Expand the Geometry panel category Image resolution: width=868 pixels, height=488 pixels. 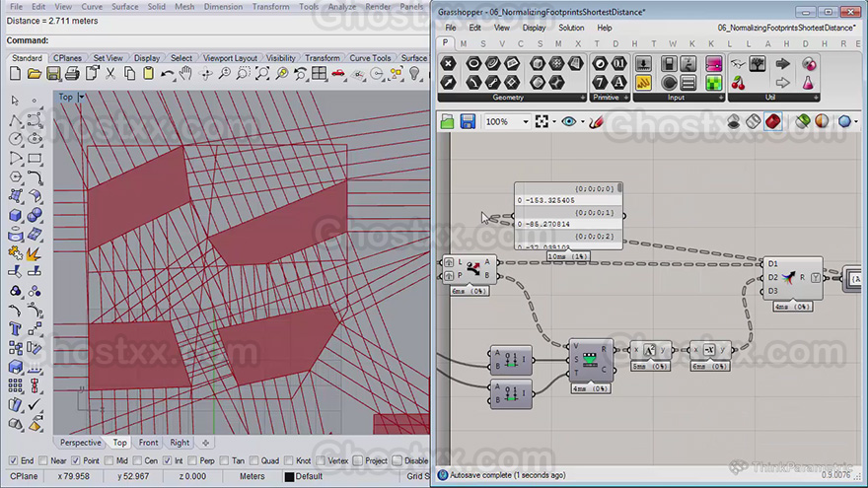point(583,98)
